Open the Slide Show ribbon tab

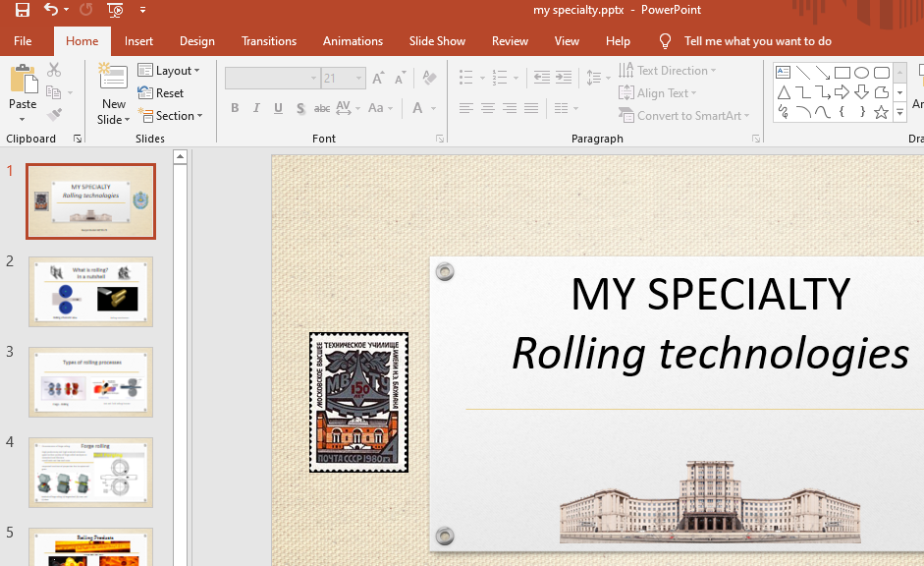pyautogui.click(x=437, y=41)
